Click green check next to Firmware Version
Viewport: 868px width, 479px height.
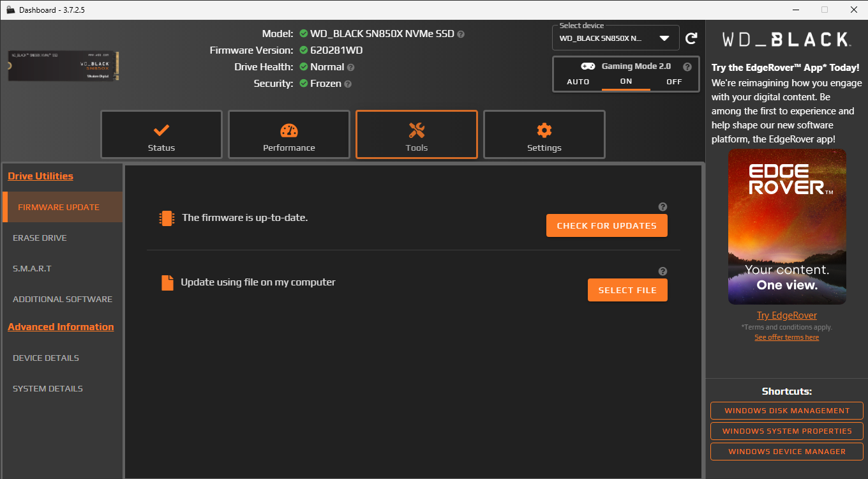304,50
